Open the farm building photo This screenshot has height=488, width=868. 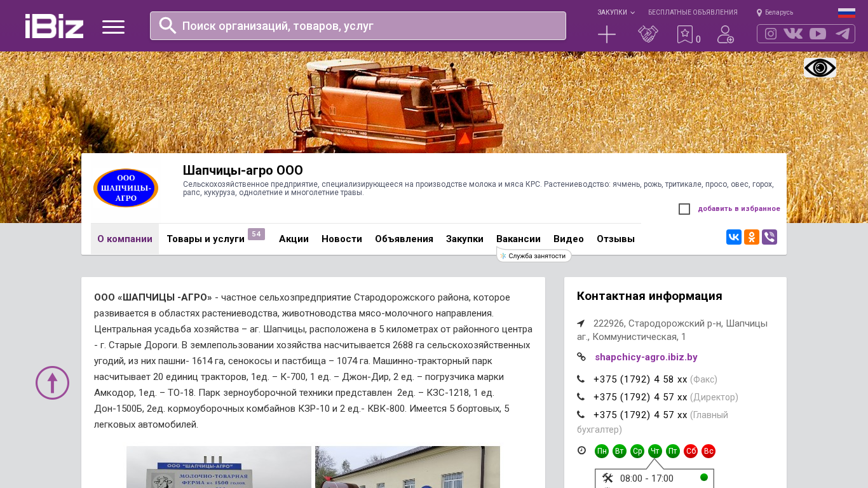407,467
